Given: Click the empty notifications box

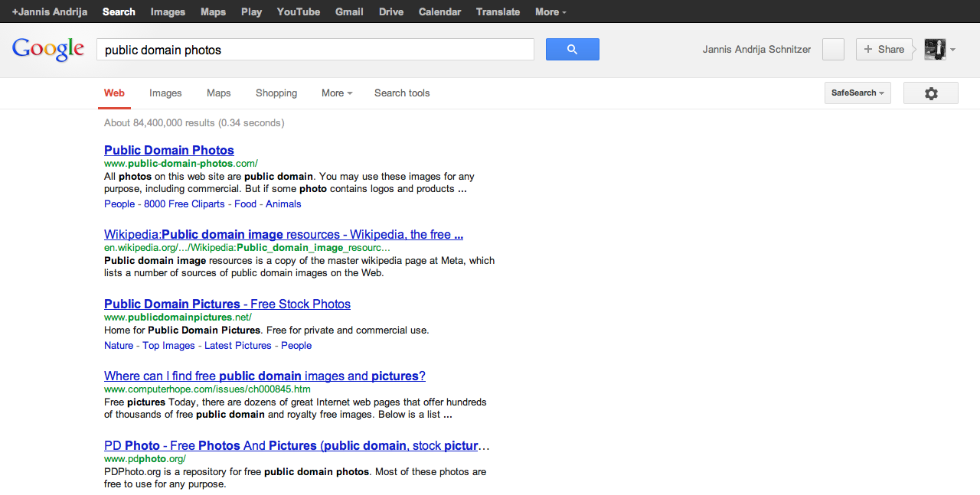Looking at the screenshot, I should click(833, 49).
